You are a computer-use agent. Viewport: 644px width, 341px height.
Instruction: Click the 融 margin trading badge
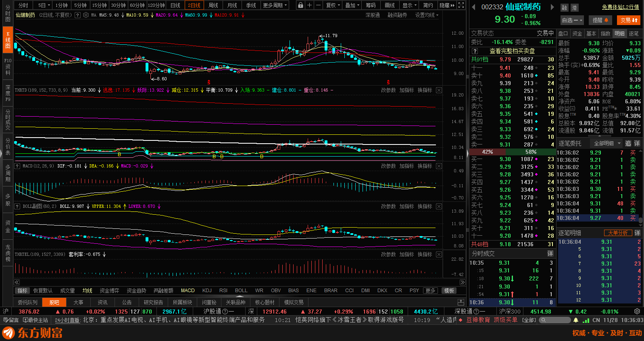tap(565, 8)
